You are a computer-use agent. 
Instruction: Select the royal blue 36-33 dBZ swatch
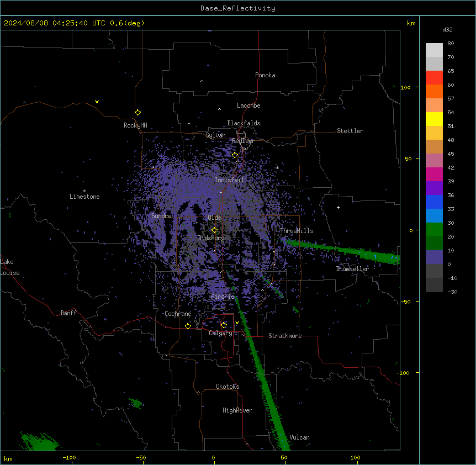(434, 202)
